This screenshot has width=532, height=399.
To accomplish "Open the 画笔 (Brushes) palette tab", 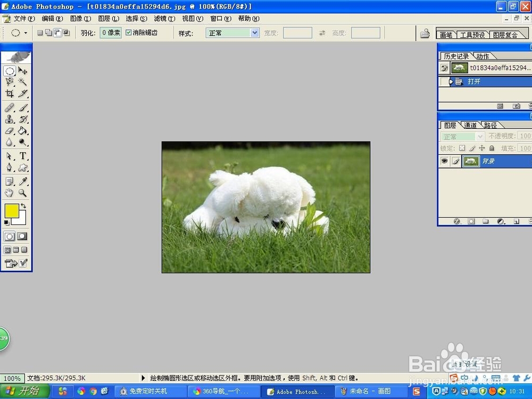I will click(446, 35).
